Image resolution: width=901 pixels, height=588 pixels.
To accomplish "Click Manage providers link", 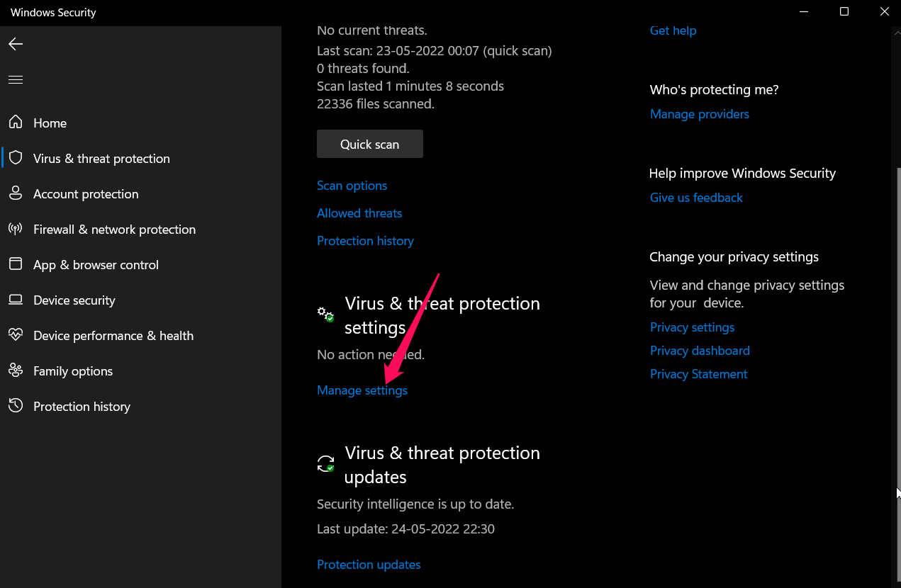I will [699, 114].
